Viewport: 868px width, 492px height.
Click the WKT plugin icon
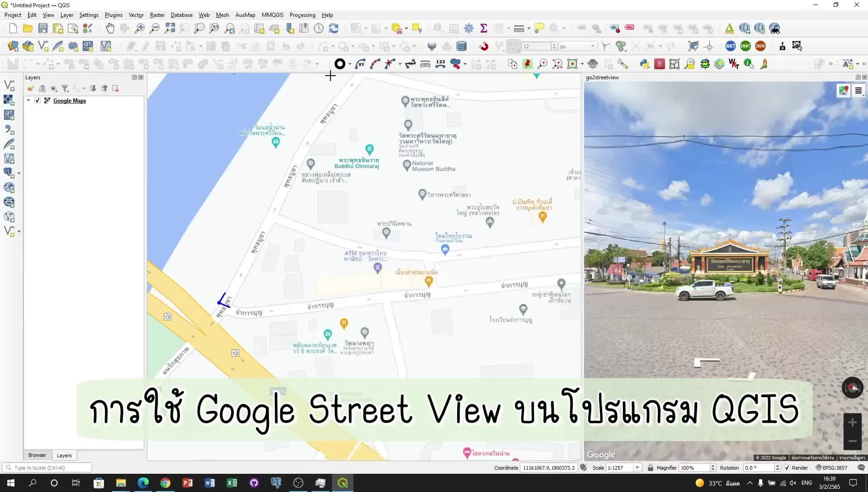click(x=730, y=46)
